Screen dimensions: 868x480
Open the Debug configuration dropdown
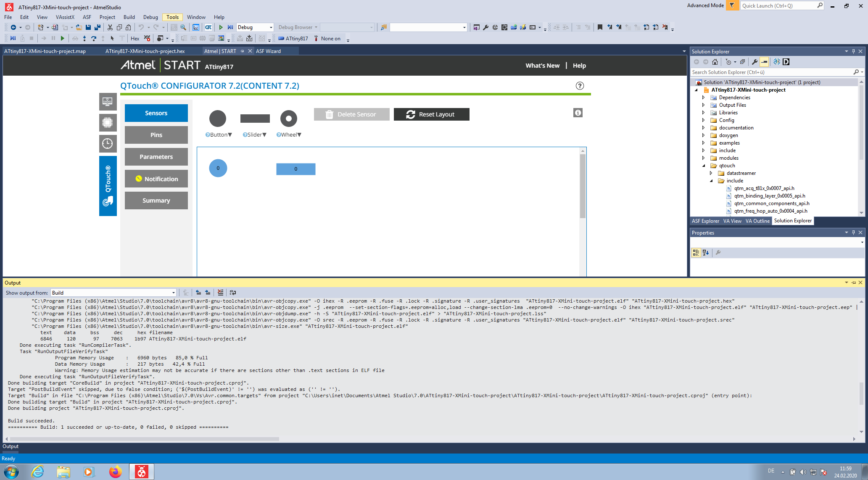271,27
